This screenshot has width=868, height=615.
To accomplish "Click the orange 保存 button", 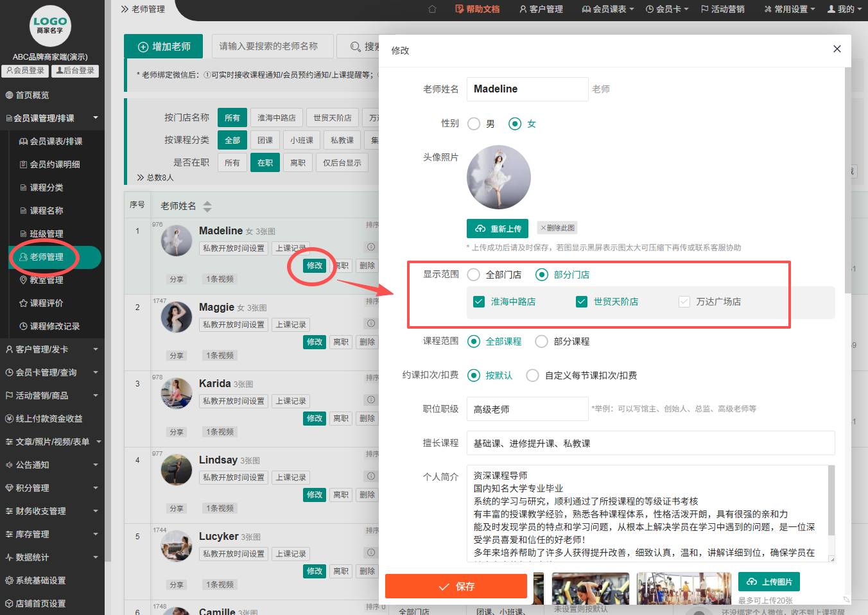I will click(456, 586).
